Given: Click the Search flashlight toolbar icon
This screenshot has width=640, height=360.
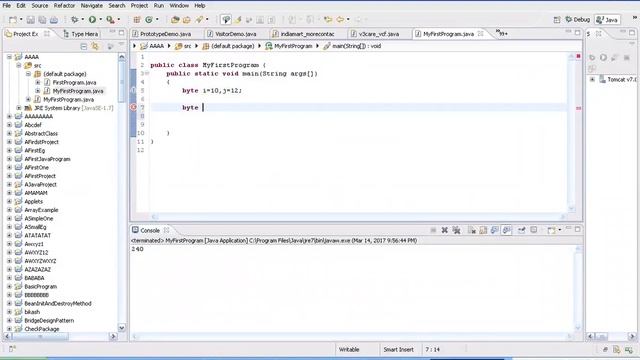Looking at the screenshot, I should pyautogui.click(x=199, y=20).
